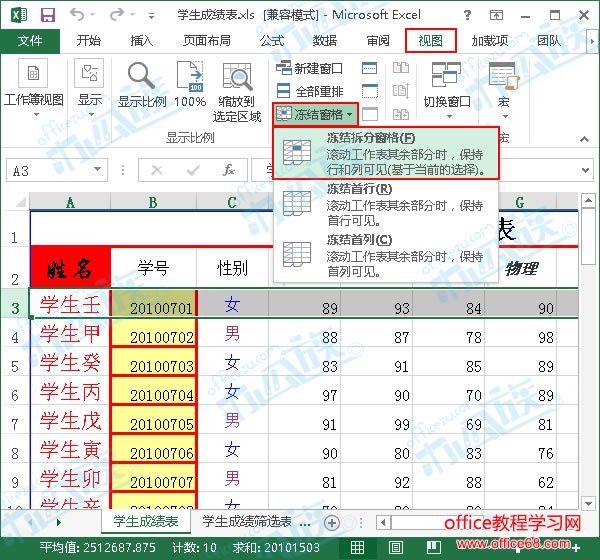Screen dimensions: 600x560
Task: Collapse the ribbon with caret arrow
Action: pyautogui.click(x=584, y=139)
